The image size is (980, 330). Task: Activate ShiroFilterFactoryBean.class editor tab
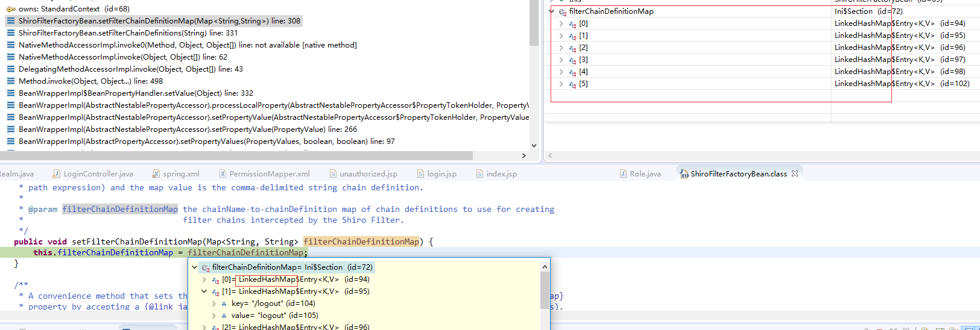(x=739, y=174)
